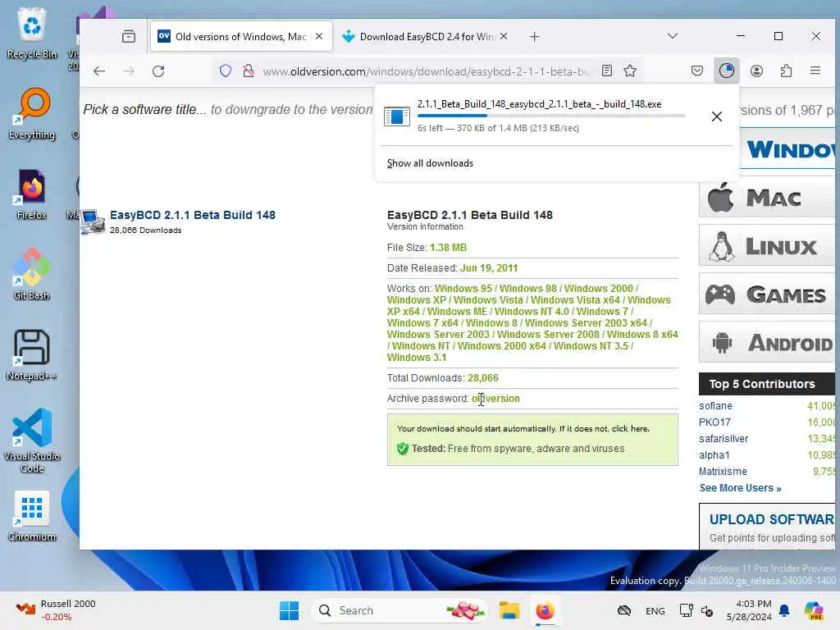Image resolution: width=840 pixels, height=630 pixels.
Task: Click the taskbar Search box
Action: tap(399, 610)
